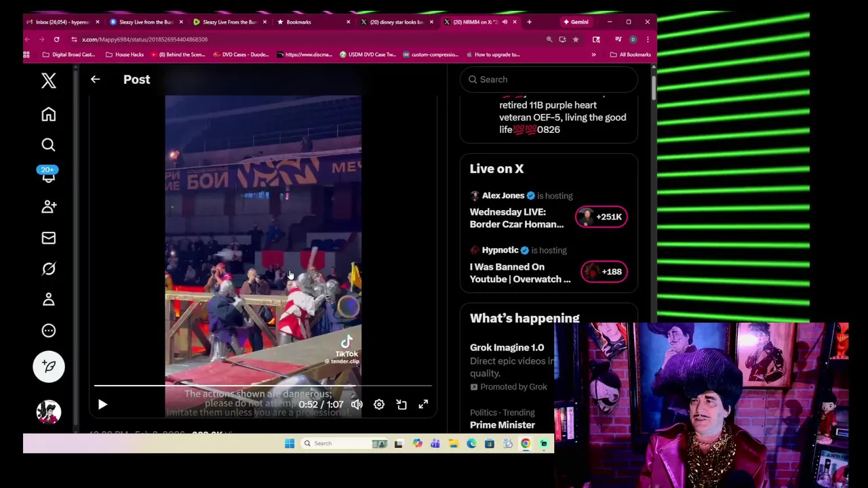The image size is (868, 488).
Task: Mute the video volume
Action: pyautogui.click(x=357, y=405)
